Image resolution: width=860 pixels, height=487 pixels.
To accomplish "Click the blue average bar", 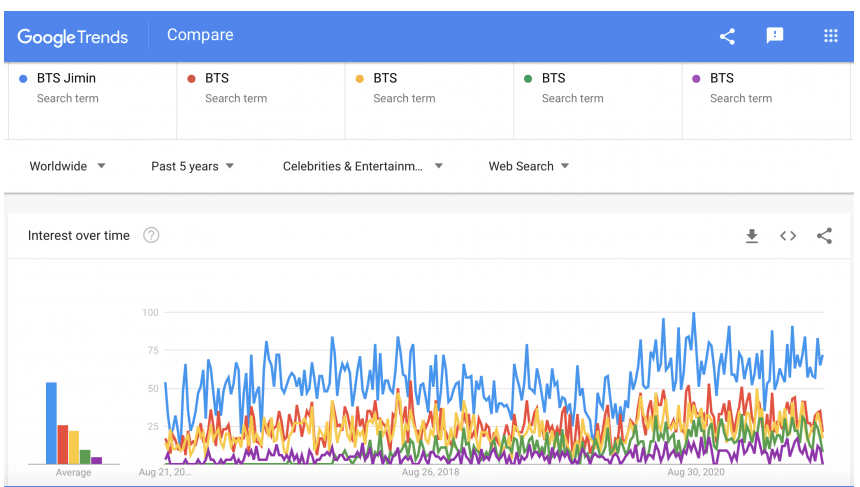I will (52, 423).
